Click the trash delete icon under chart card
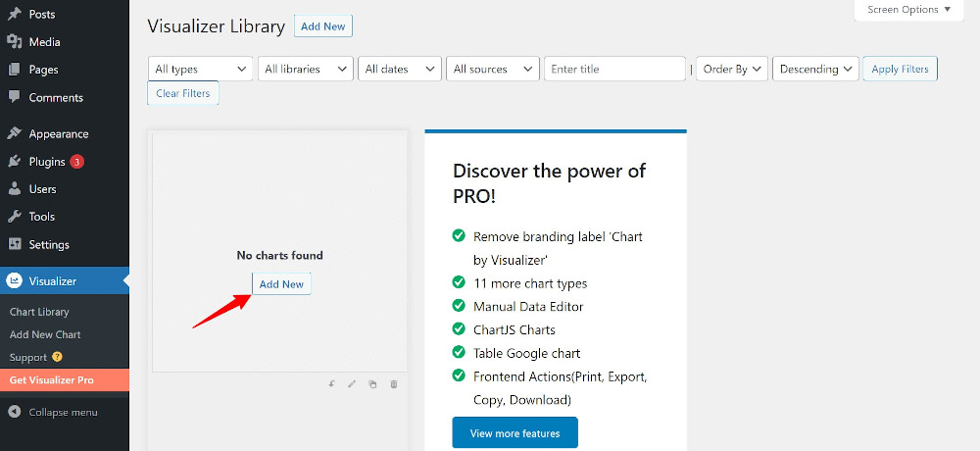 [394, 384]
